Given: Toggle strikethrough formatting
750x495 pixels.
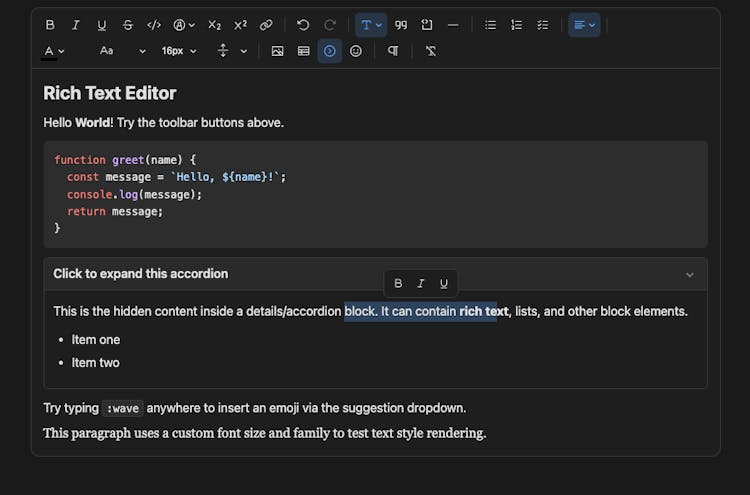Looking at the screenshot, I should [127, 25].
